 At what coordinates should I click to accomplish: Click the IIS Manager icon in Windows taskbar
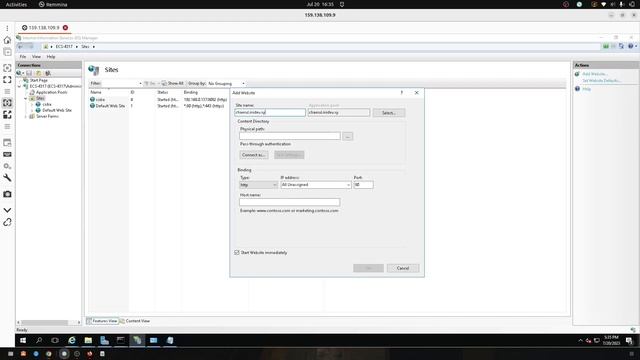[x=137, y=340]
